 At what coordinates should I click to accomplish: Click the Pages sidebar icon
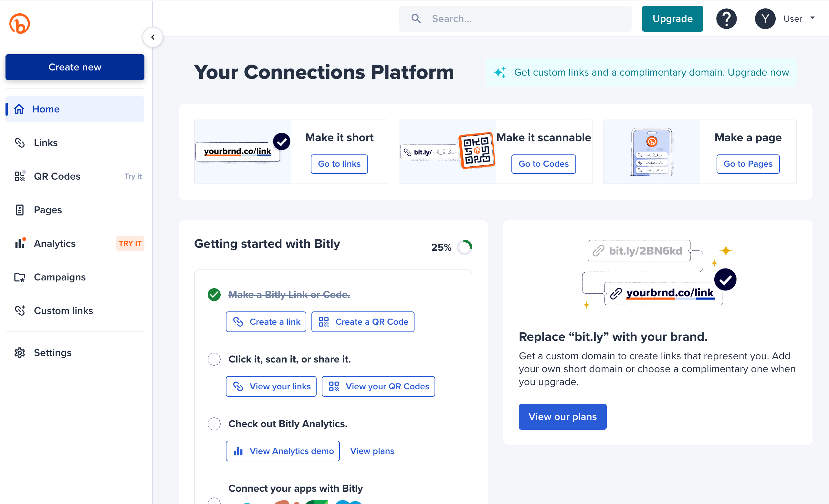tap(19, 210)
